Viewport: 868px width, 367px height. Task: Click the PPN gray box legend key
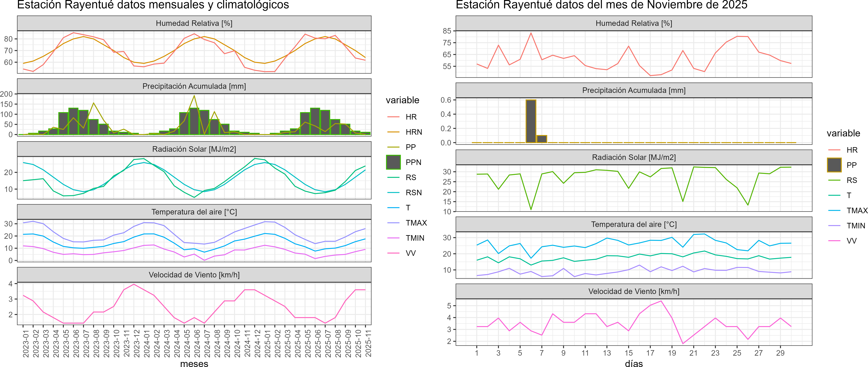393,162
